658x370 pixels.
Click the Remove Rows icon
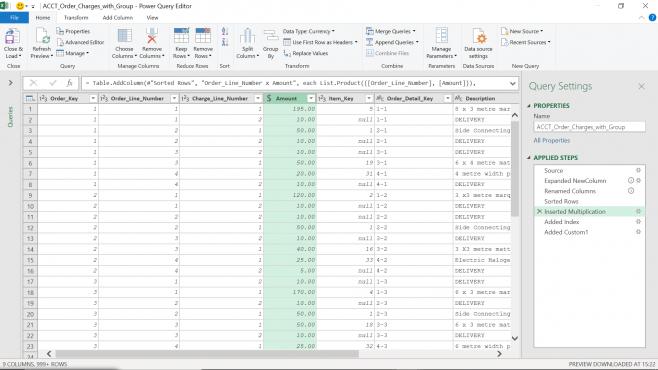[203, 36]
